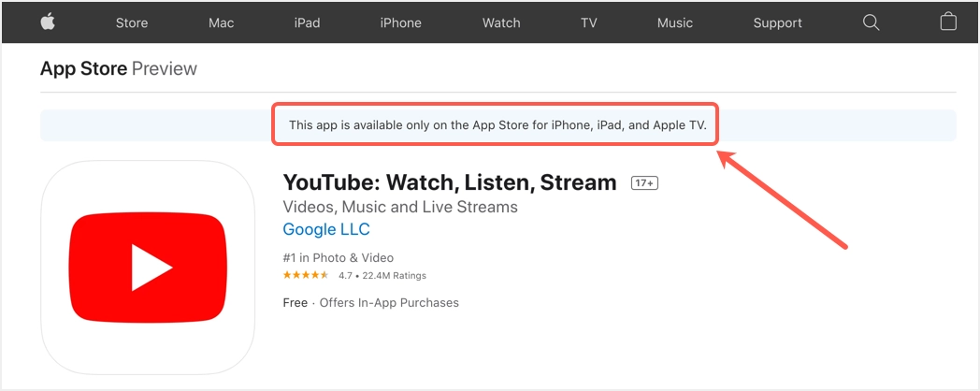The image size is (980, 391).
Task: Navigate to the TV section
Action: (588, 22)
